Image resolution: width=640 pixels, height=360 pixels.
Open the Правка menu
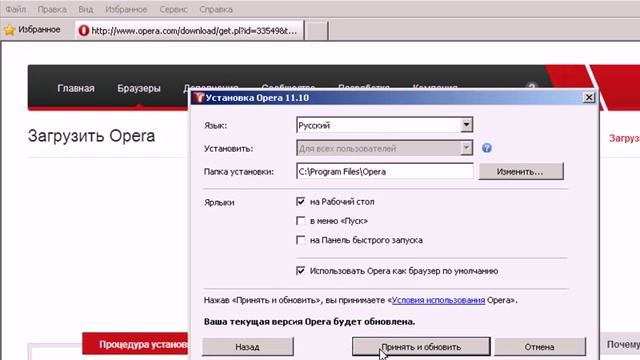(x=52, y=9)
